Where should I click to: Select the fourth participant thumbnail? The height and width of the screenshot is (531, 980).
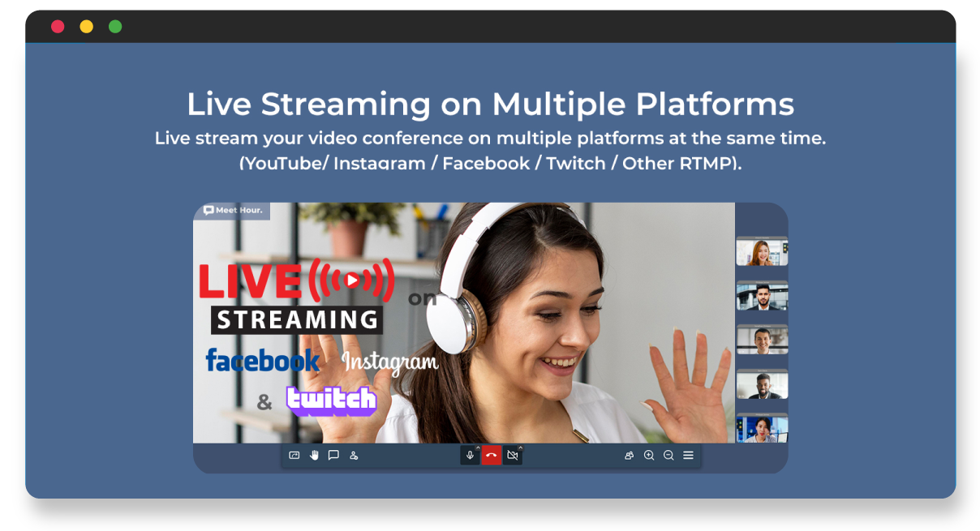[762, 384]
